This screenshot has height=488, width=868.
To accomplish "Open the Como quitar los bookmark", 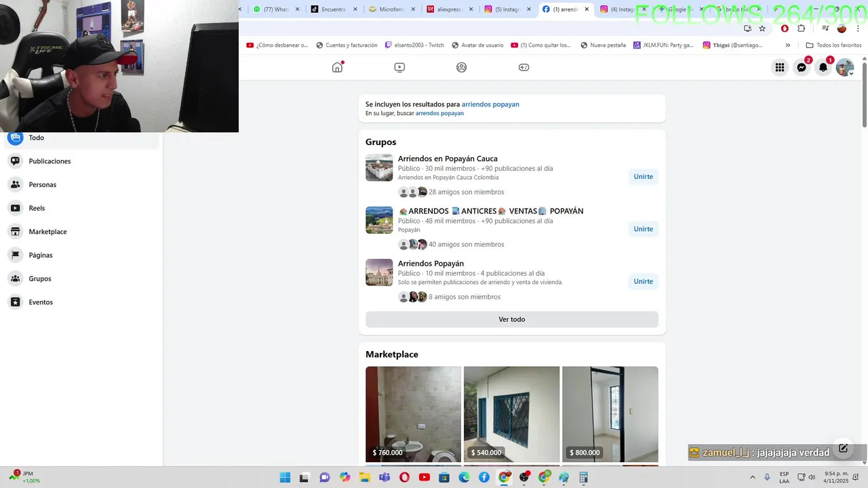I will tap(541, 45).
